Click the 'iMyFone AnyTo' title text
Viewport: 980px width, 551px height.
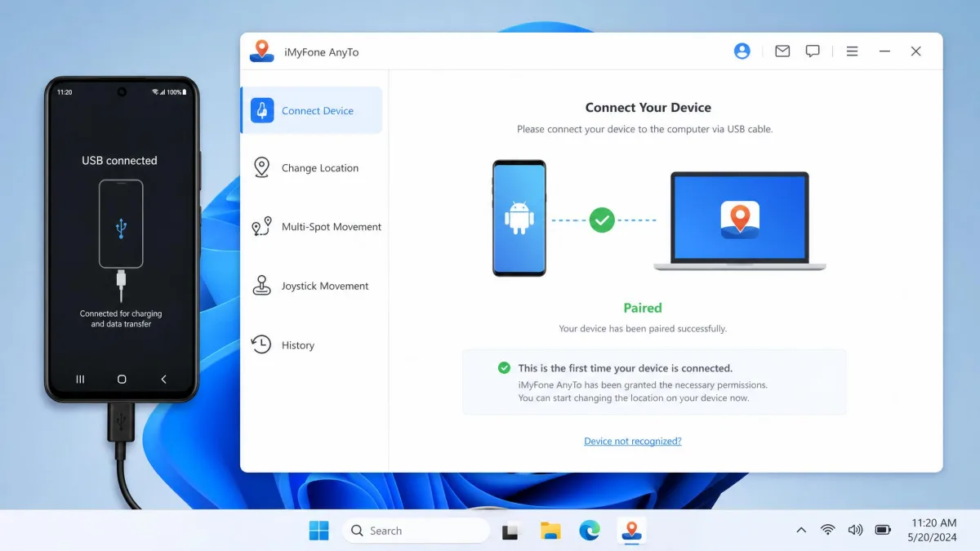pos(320,52)
